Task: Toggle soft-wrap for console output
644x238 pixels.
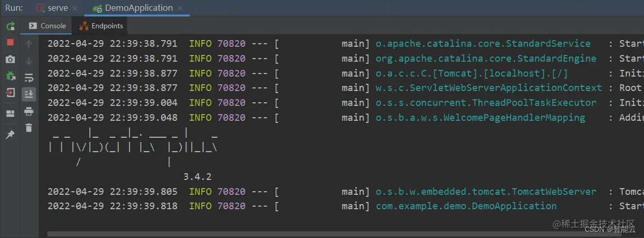Action: click(29, 78)
